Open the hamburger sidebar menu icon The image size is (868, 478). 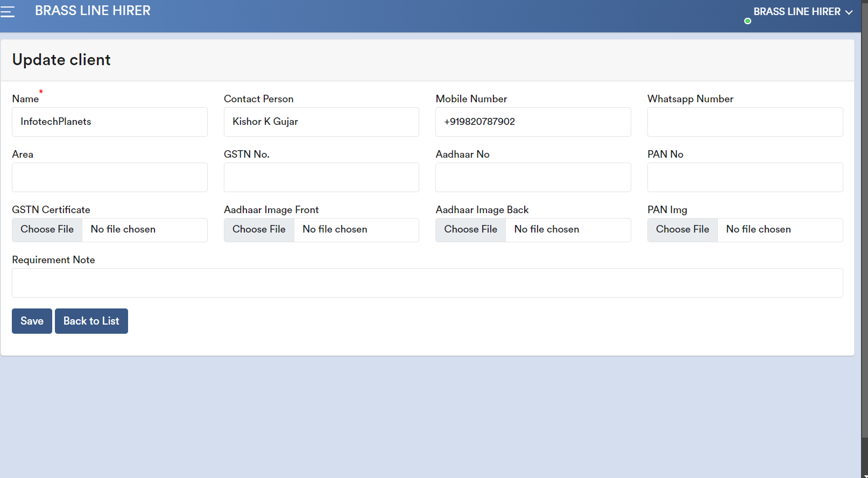pos(7,11)
